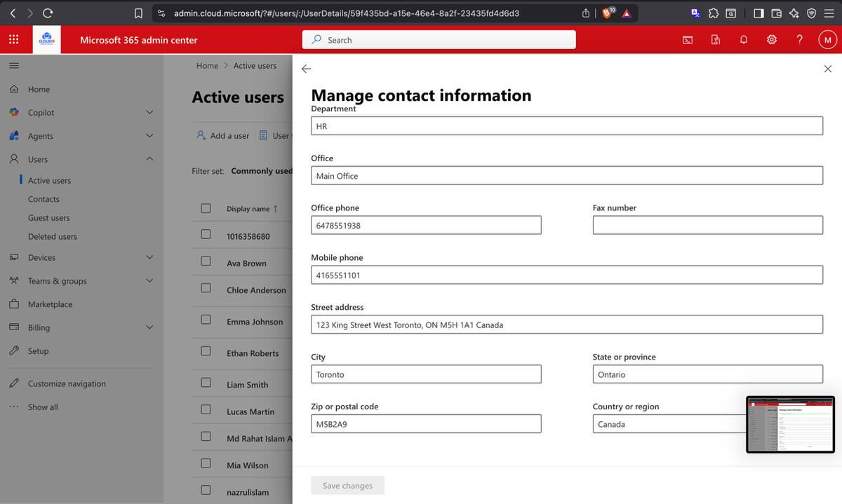The width and height of the screenshot is (842, 504).
Task: Open Brave Shields icon in address bar
Action: point(608,13)
